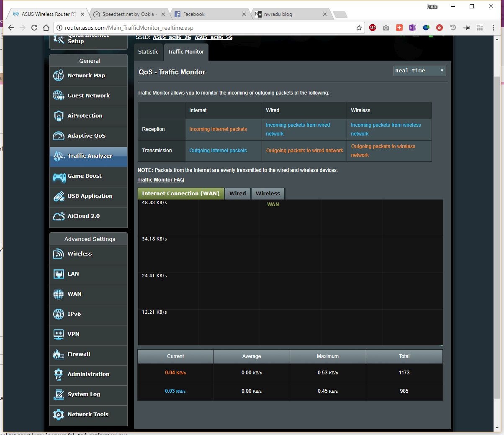Close the Speedtest.net browser tab
The width and height of the screenshot is (504, 435).
(163, 14)
